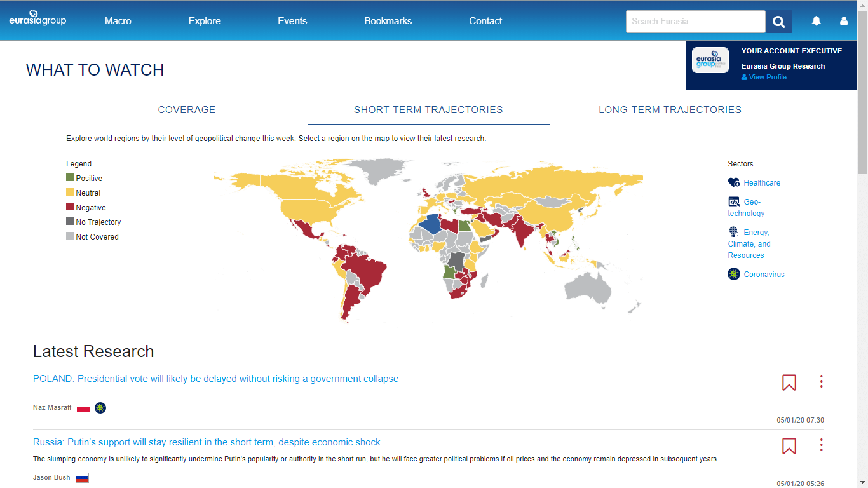Screen dimensions: 868x488
Task: Switch to the Coverage tab
Action: pos(187,109)
